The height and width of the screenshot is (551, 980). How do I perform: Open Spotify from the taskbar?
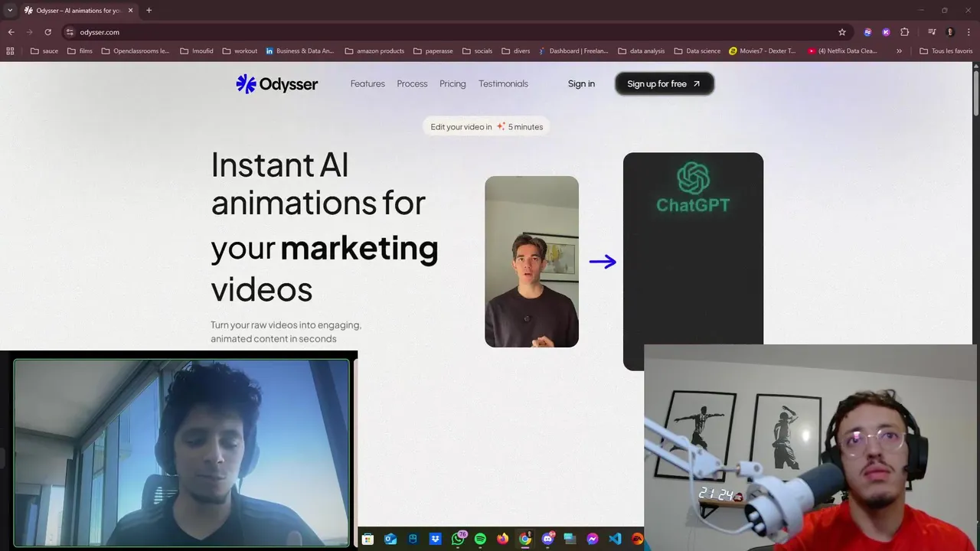[x=480, y=539]
